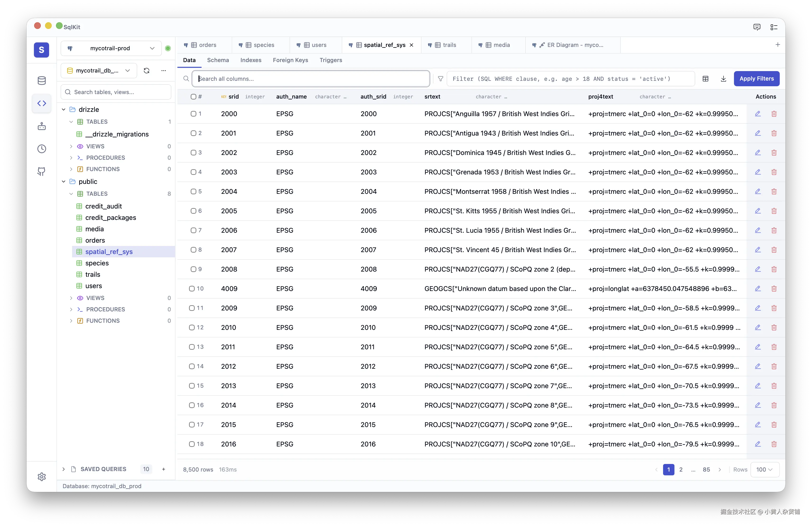Open the ER Diagram tab

pos(573,45)
